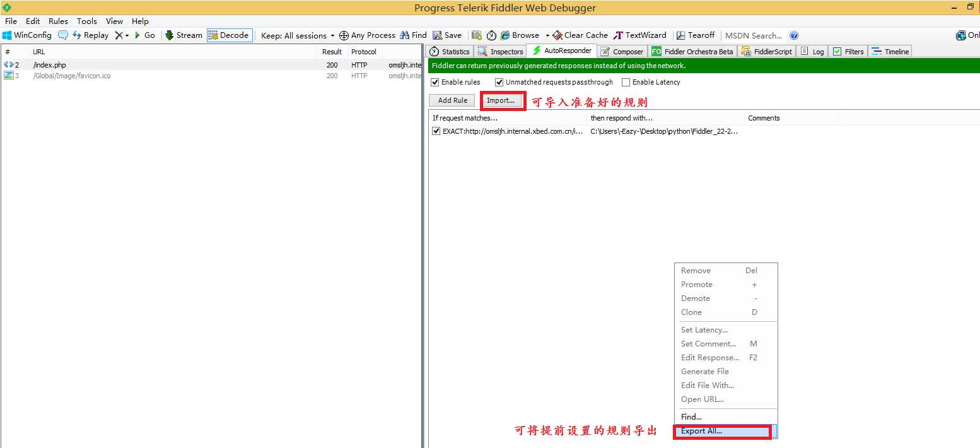Click the Save sessions toolbar icon
The image size is (980, 448).
click(447, 35)
